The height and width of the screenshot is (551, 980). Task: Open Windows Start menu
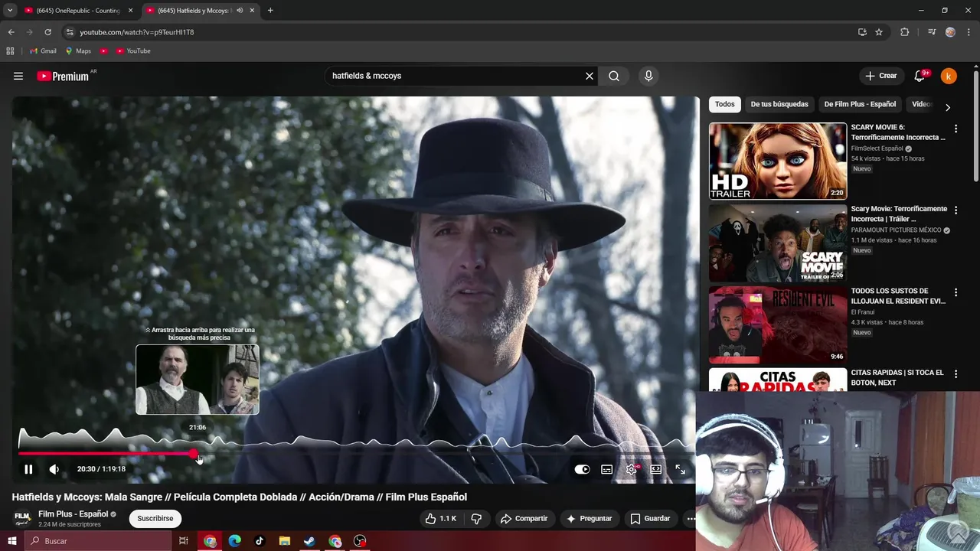11,541
